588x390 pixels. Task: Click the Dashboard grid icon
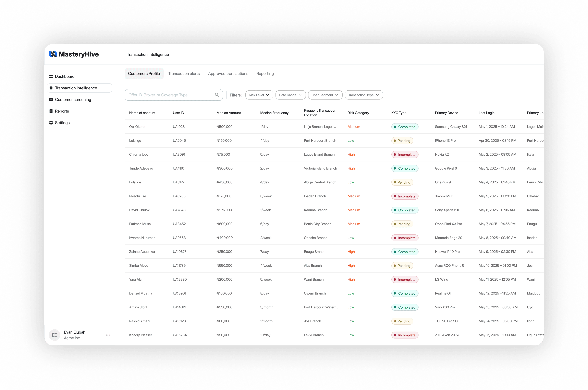[x=51, y=76]
